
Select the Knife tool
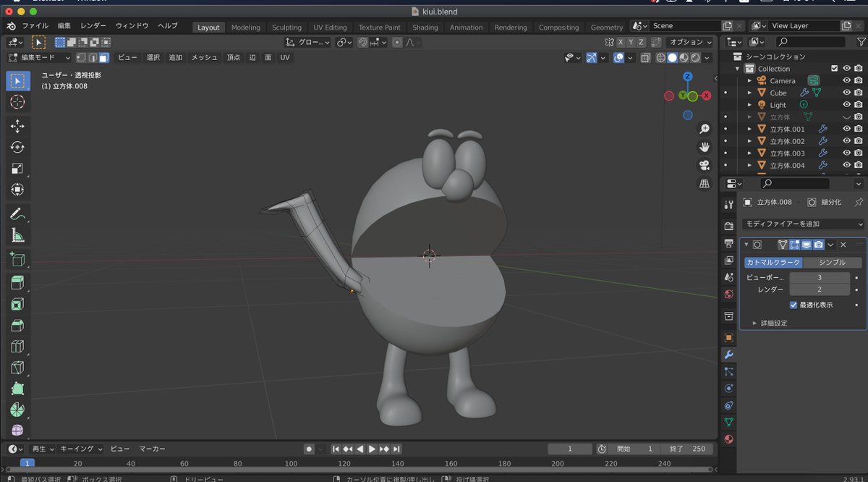tap(18, 368)
